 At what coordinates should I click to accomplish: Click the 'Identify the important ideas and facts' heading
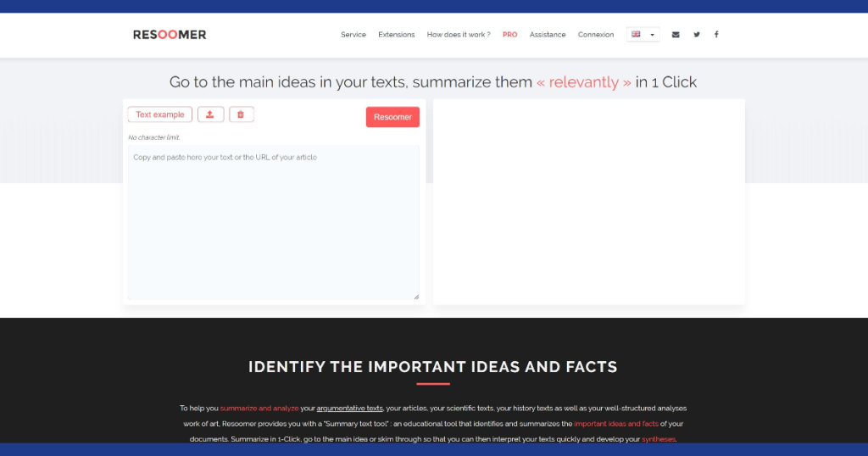433,367
